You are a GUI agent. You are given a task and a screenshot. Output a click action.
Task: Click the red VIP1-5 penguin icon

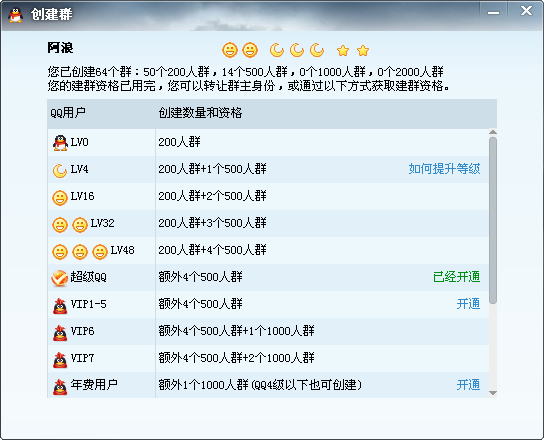(60, 306)
